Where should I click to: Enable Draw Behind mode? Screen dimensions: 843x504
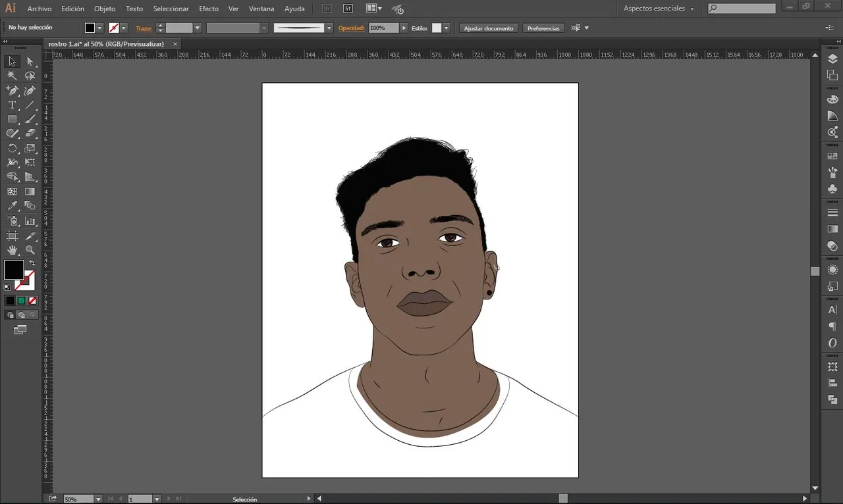pyautogui.click(x=21, y=315)
